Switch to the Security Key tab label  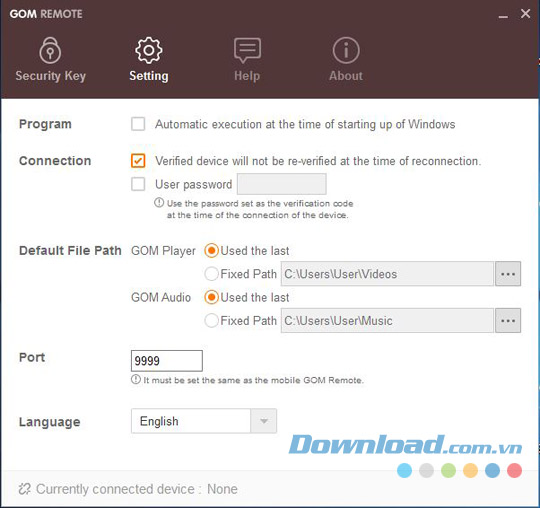pyautogui.click(x=51, y=76)
